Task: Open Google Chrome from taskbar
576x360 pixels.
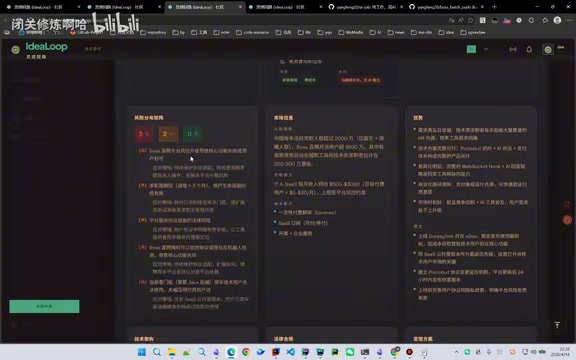Action: click(246, 352)
